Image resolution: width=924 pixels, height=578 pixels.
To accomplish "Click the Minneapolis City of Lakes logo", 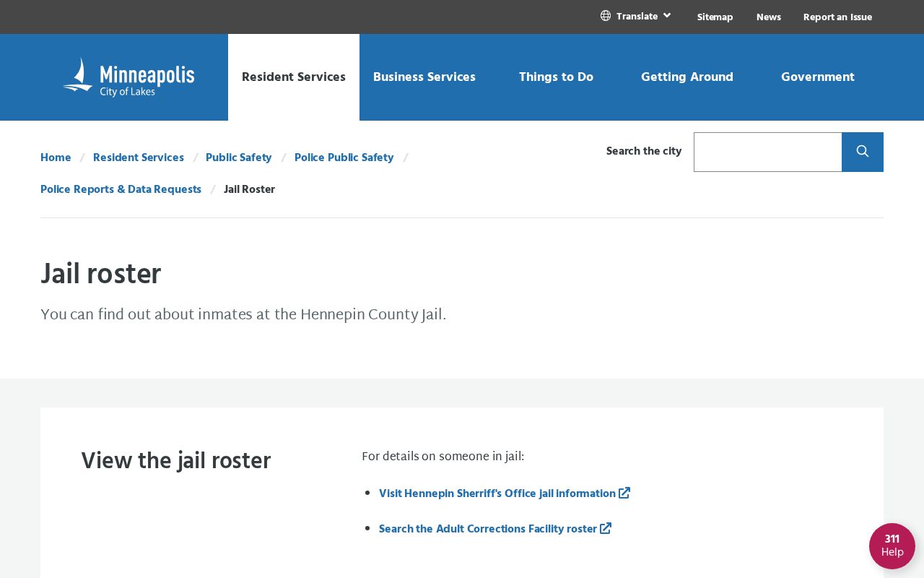I will point(128,77).
